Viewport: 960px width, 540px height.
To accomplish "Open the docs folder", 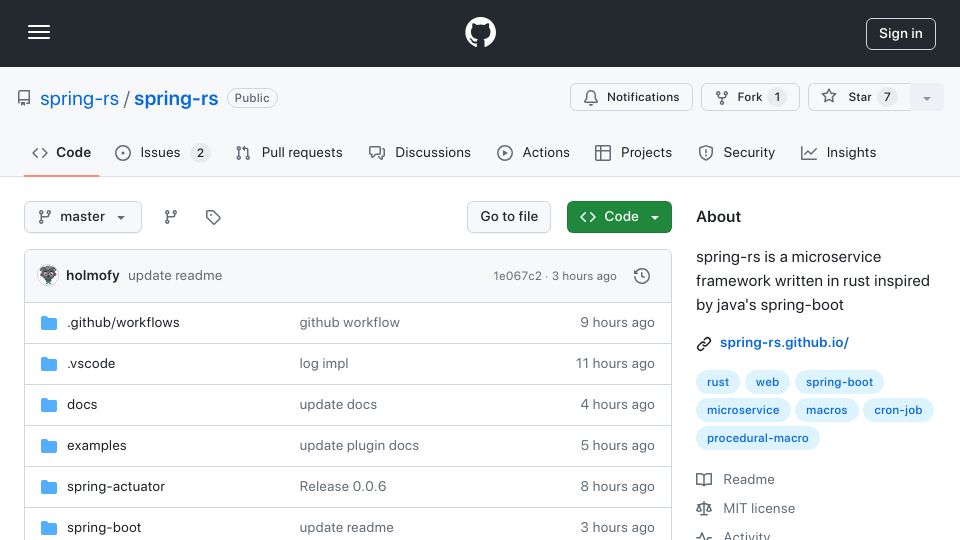I will pyautogui.click(x=82, y=405).
